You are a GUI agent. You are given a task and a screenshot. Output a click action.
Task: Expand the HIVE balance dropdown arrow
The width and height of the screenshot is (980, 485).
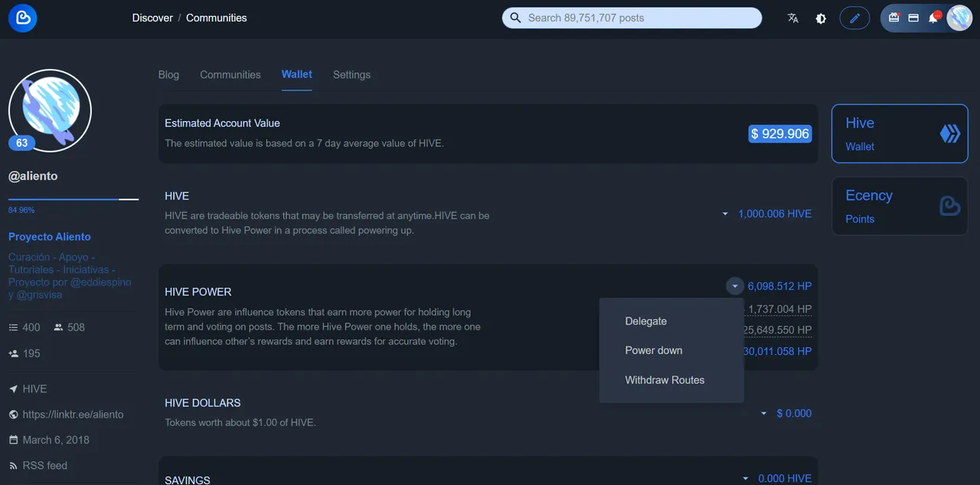point(725,214)
